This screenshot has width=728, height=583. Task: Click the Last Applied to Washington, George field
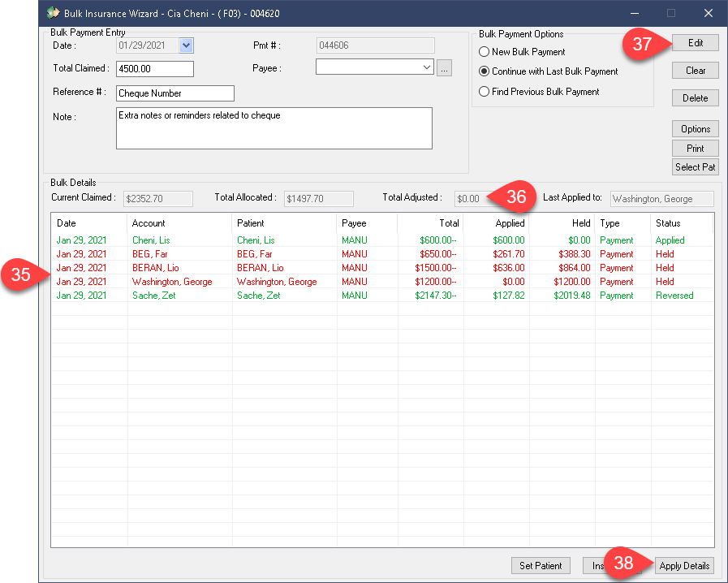click(x=662, y=199)
